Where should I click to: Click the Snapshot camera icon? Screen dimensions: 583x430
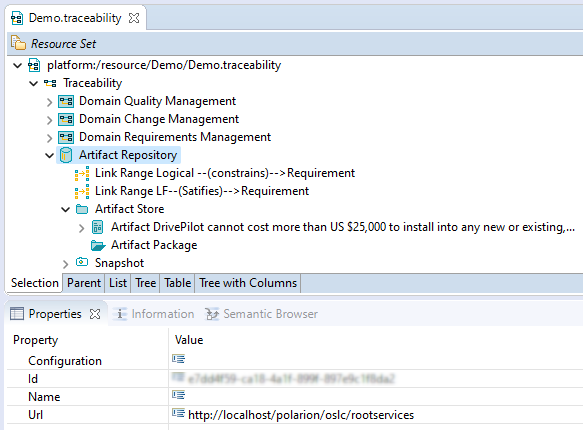[x=82, y=262]
